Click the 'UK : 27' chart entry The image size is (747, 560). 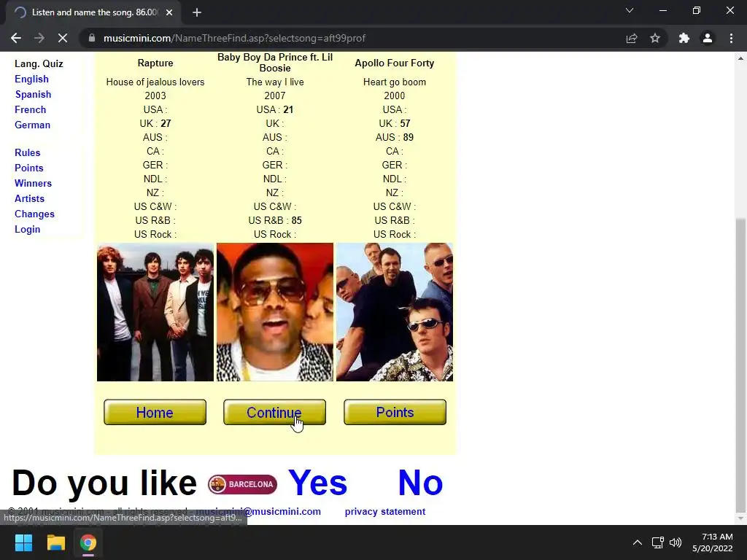click(x=155, y=123)
